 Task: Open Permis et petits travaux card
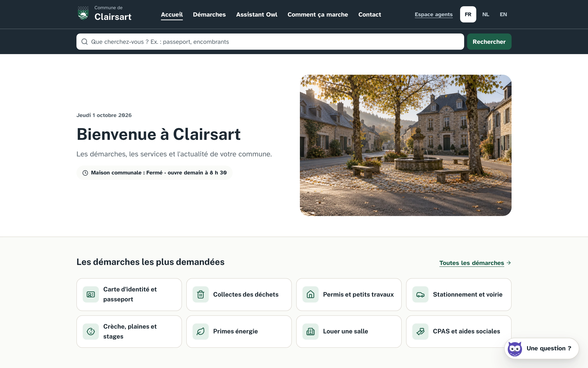(x=349, y=295)
